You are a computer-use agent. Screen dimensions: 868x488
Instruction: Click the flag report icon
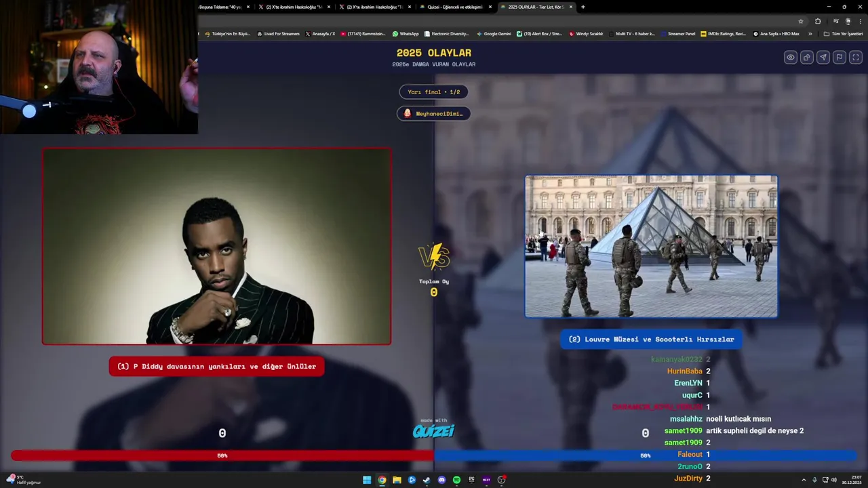pyautogui.click(x=840, y=58)
